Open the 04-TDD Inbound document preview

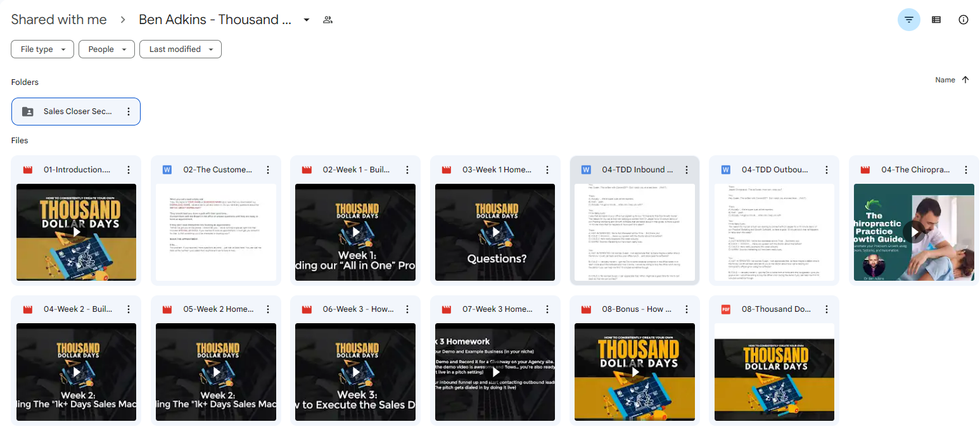point(635,232)
